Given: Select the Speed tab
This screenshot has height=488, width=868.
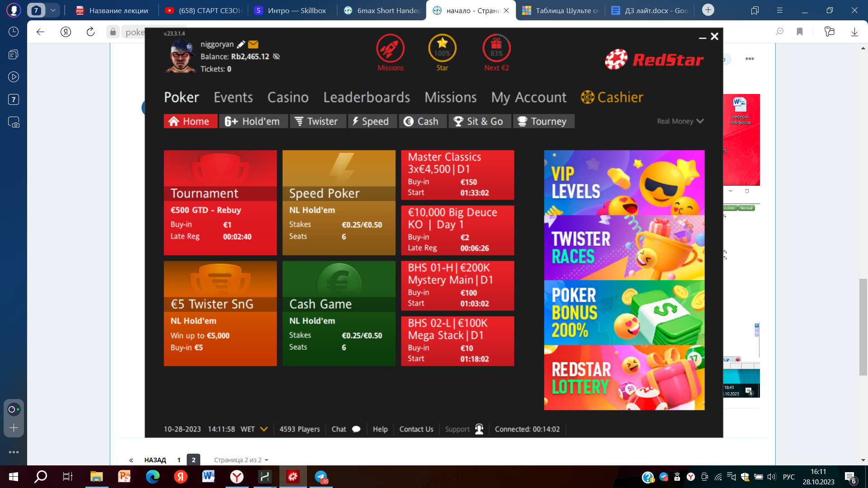Looking at the screenshot, I should pos(372,121).
